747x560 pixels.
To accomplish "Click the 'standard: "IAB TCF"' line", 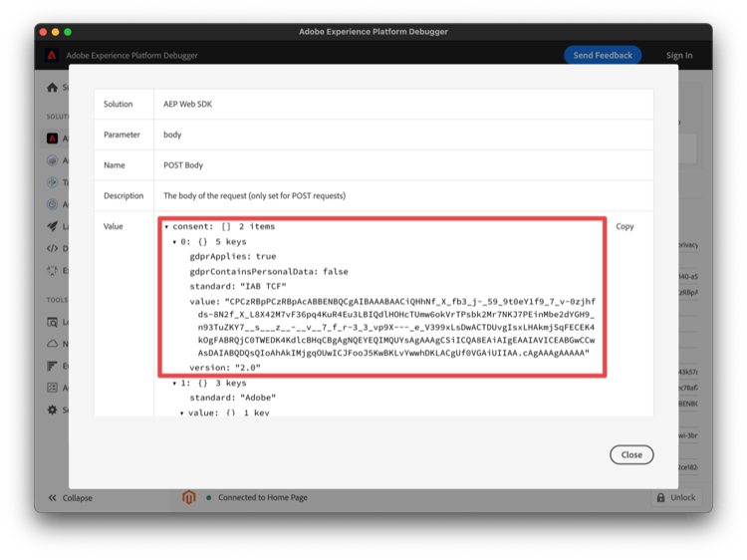I will click(238, 286).
